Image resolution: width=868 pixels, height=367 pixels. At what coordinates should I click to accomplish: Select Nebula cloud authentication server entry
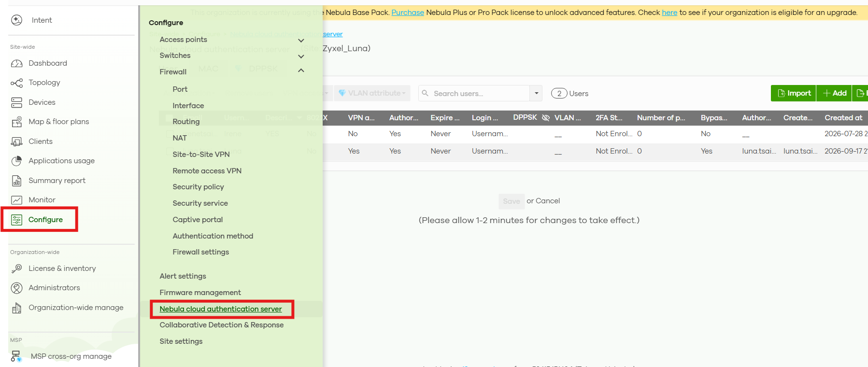pos(221,309)
